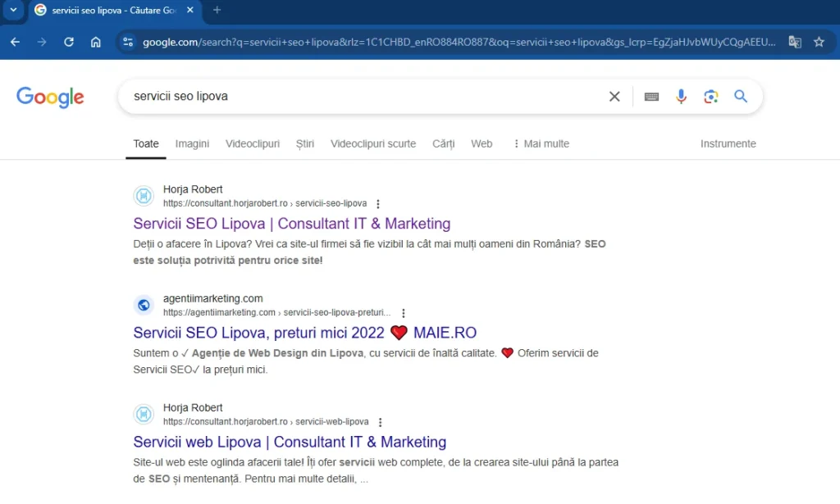Open the three-dot menu next to agentiimarketing.com
Screen dimensions: 840x504
click(x=403, y=312)
